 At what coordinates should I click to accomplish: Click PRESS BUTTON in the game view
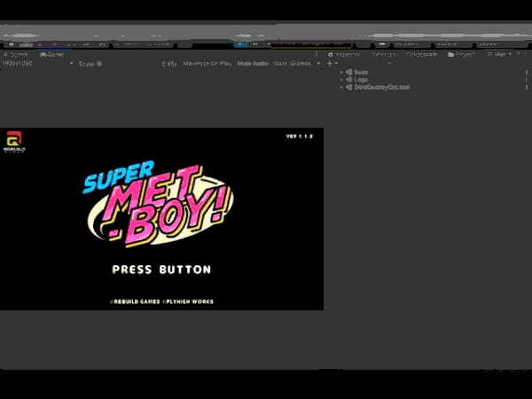pyautogui.click(x=161, y=270)
